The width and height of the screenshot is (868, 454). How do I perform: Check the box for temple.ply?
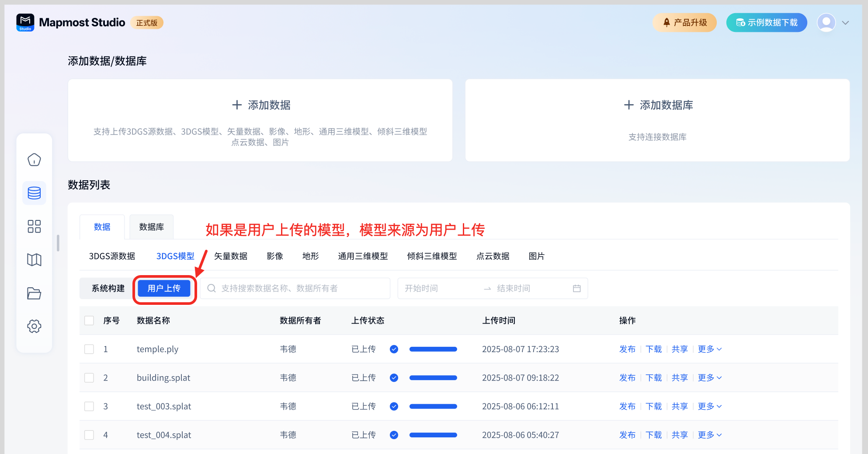click(89, 349)
